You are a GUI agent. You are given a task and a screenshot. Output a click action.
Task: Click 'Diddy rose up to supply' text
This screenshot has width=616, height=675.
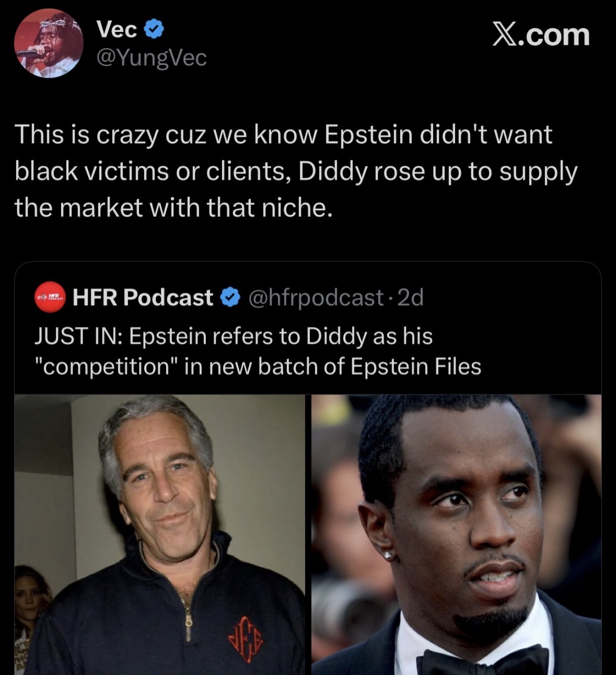(438, 172)
